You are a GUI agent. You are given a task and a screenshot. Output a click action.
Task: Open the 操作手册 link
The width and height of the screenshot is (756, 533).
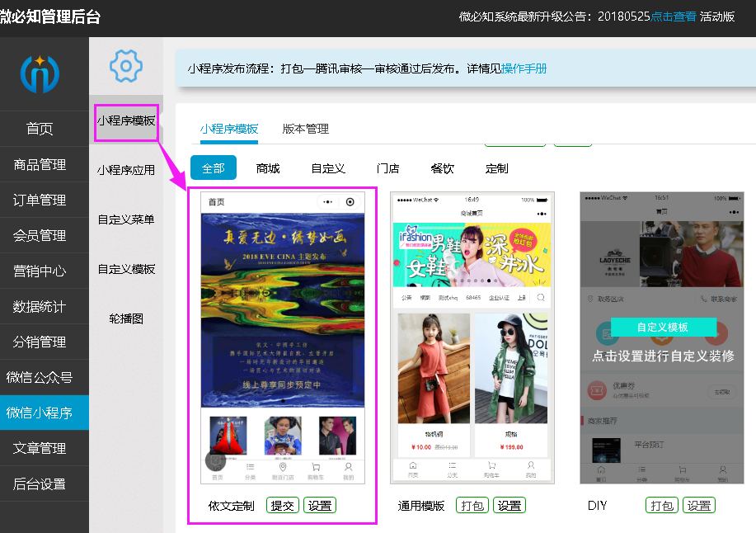click(x=524, y=68)
